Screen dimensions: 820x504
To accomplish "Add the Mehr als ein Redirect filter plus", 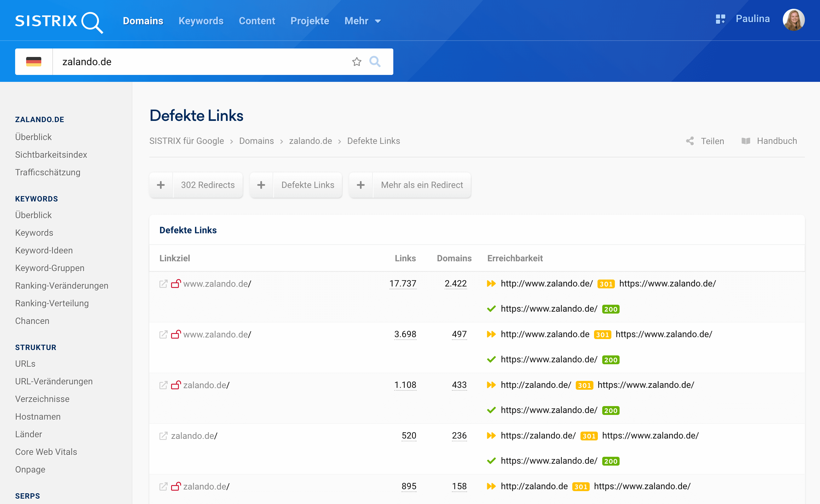I will [361, 185].
